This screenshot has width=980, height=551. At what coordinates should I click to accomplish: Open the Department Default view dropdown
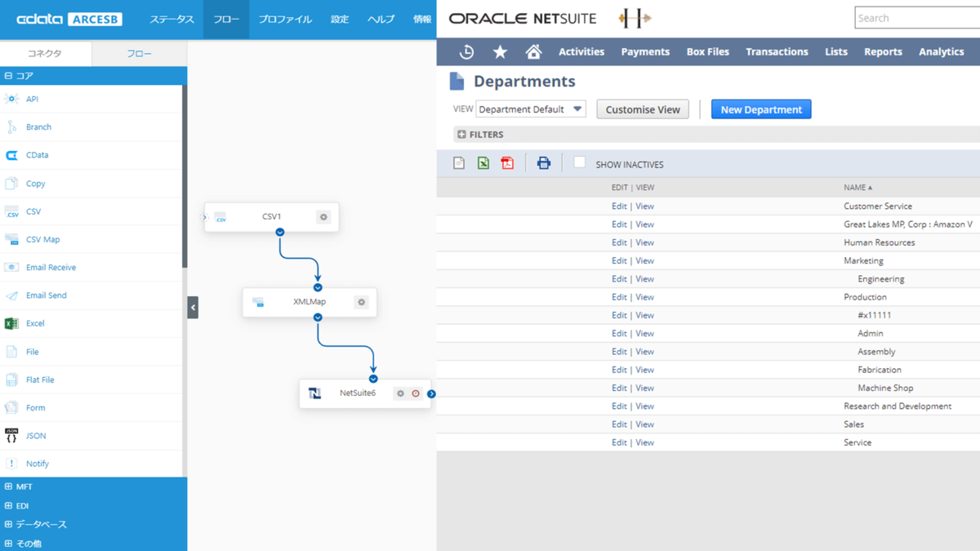click(x=531, y=109)
